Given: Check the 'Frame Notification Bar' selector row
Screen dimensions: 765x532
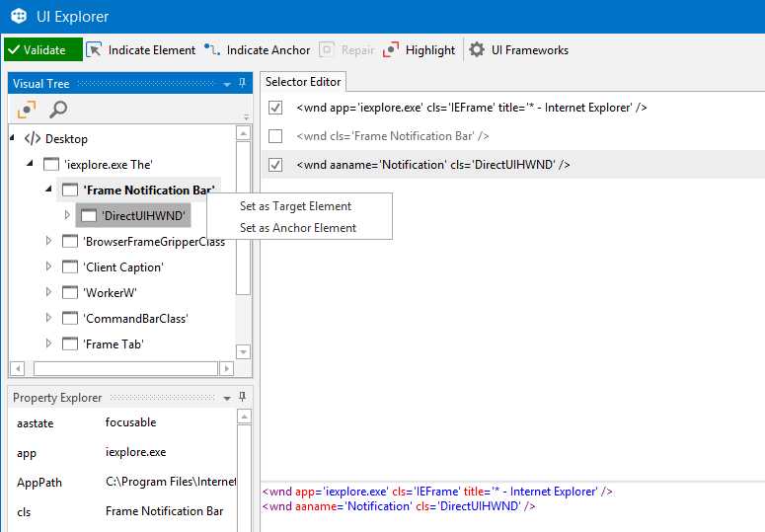Looking at the screenshot, I should point(275,136).
